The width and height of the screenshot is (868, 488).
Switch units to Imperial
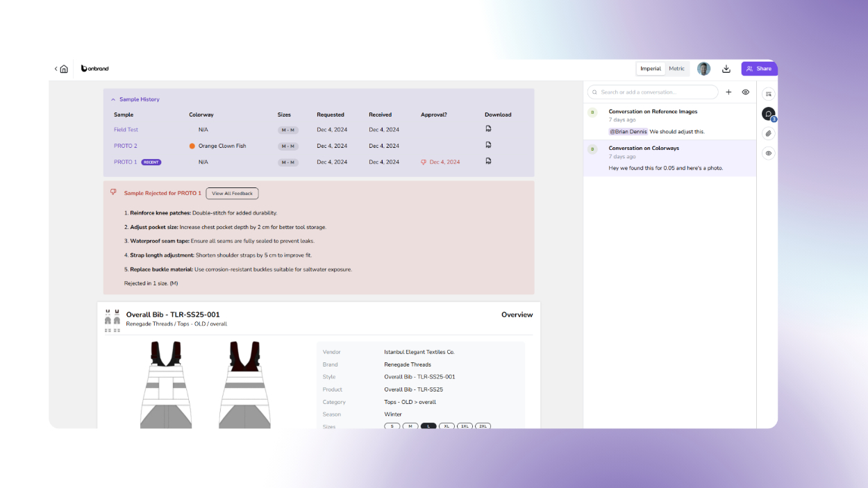coord(651,69)
